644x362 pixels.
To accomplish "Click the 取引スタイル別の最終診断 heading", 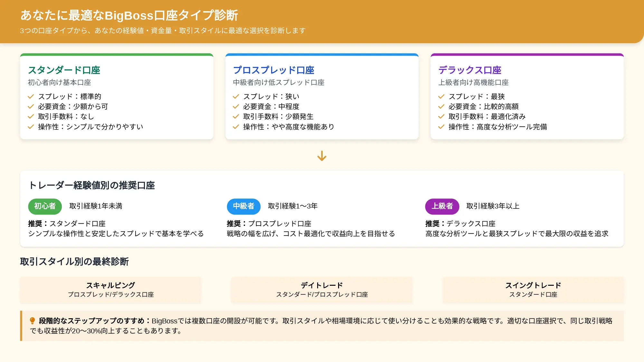I will click(74, 262).
